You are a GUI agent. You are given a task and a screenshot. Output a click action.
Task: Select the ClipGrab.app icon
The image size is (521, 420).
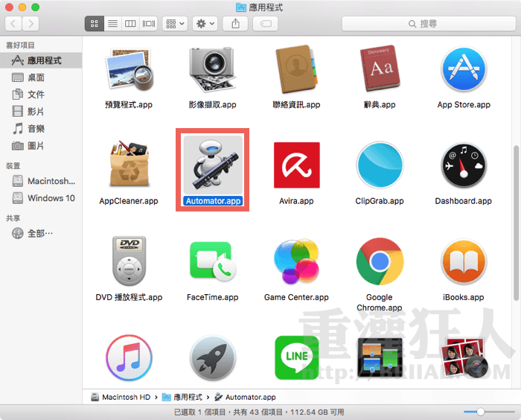pyautogui.click(x=380, y=165)
